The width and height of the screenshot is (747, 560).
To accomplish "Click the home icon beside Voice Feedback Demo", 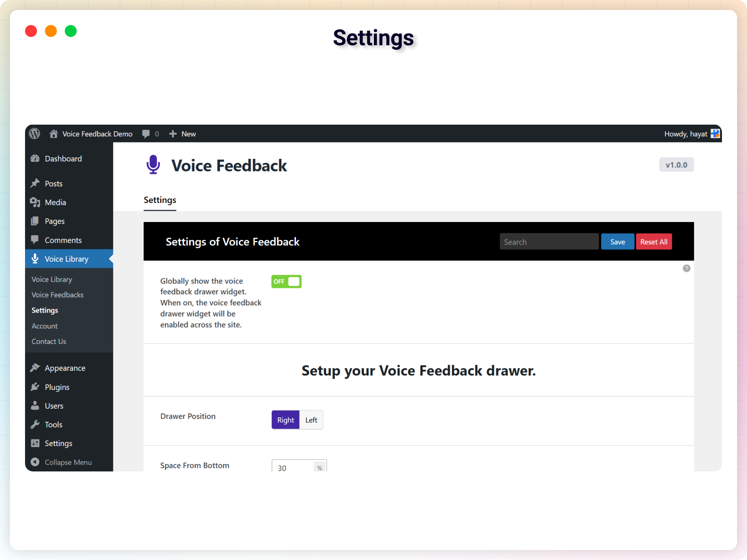I will pos(54,134).
